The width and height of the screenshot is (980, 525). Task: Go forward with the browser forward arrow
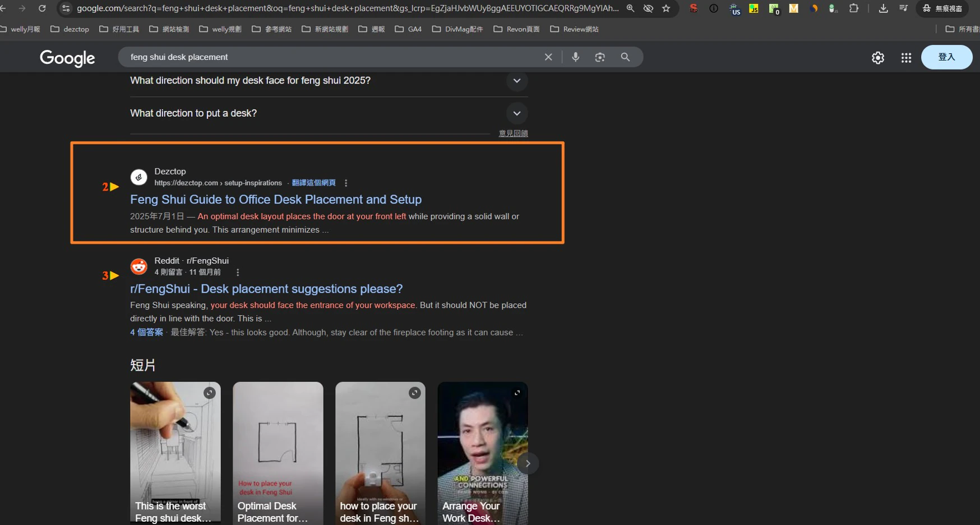[x=22, y=8]
